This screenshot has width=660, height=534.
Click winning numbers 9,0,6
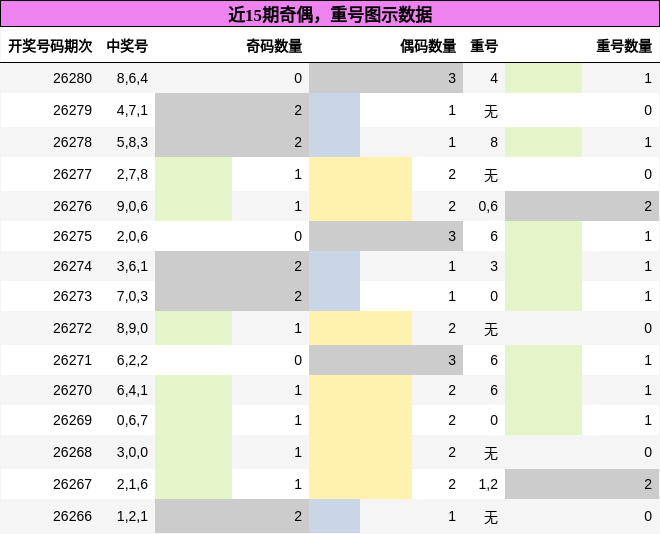(x=132, y=206)
